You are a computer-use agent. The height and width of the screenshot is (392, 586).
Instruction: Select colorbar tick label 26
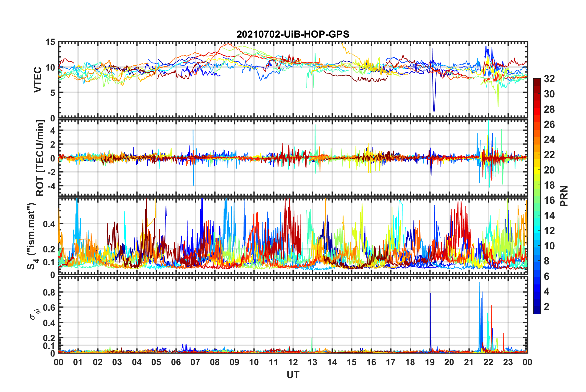click(x=549, y=125)
